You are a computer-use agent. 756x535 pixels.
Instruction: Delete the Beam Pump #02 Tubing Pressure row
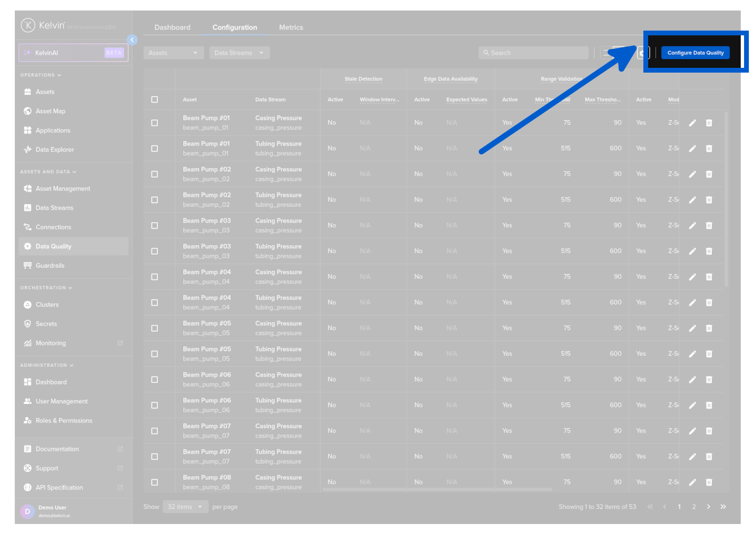coord(709,200)
